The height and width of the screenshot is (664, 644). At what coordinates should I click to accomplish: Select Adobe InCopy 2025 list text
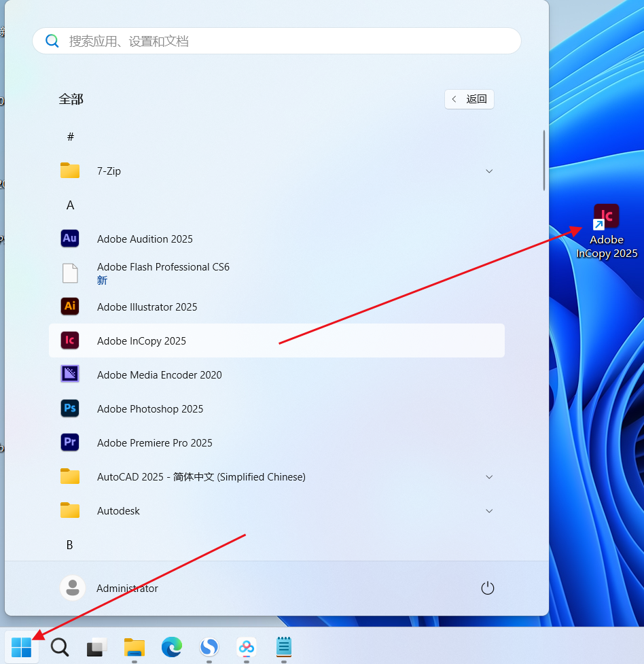coord(141,341)
